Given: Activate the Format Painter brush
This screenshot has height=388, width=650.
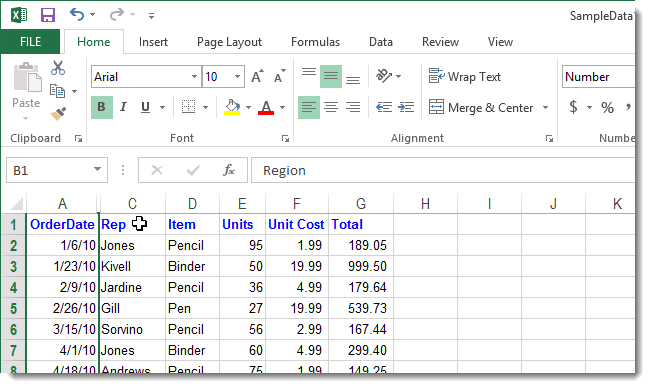Looking at the screenshot, I should 58,113.
